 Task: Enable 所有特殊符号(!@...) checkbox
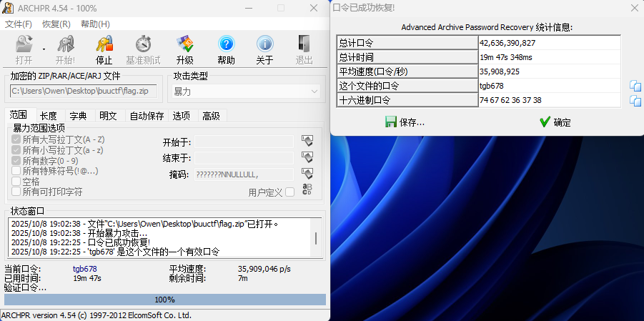pyautogui.click(x=16, y=171)
